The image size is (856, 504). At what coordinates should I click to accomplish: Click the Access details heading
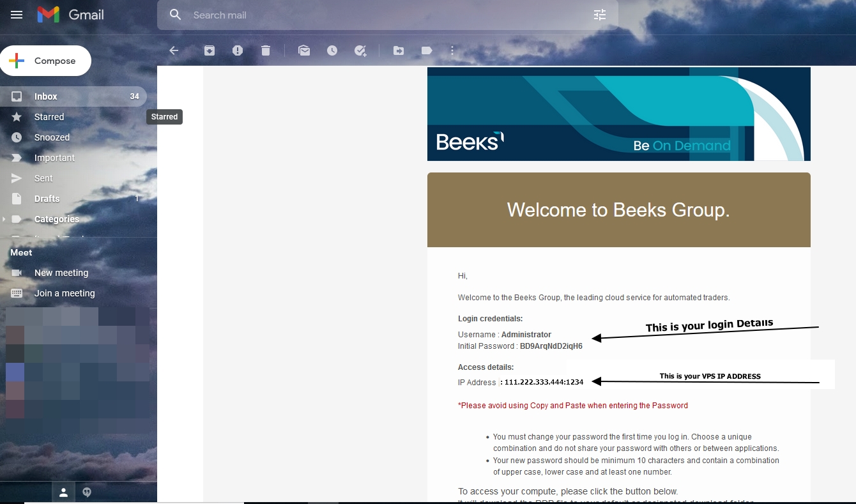point(485,367)
